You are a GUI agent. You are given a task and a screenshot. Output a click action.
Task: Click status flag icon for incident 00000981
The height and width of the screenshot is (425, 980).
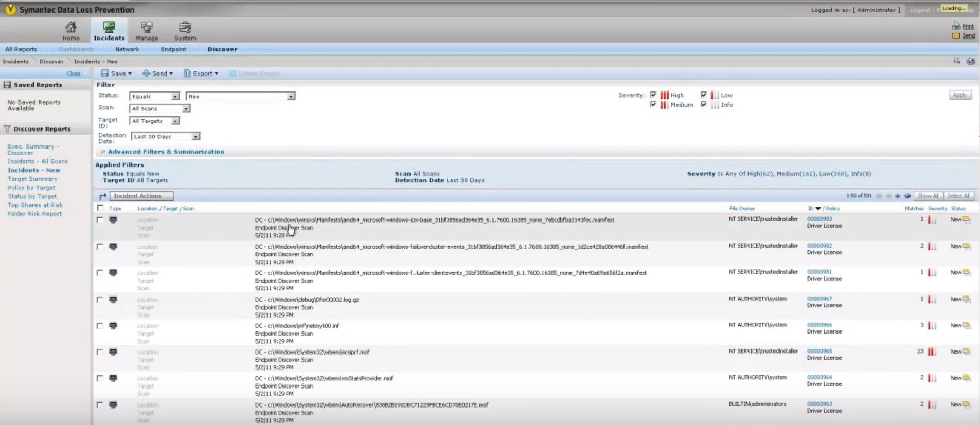967,272
